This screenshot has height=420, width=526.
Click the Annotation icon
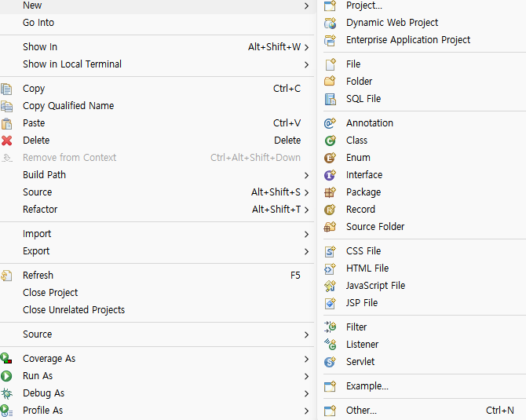click(330, 123)
